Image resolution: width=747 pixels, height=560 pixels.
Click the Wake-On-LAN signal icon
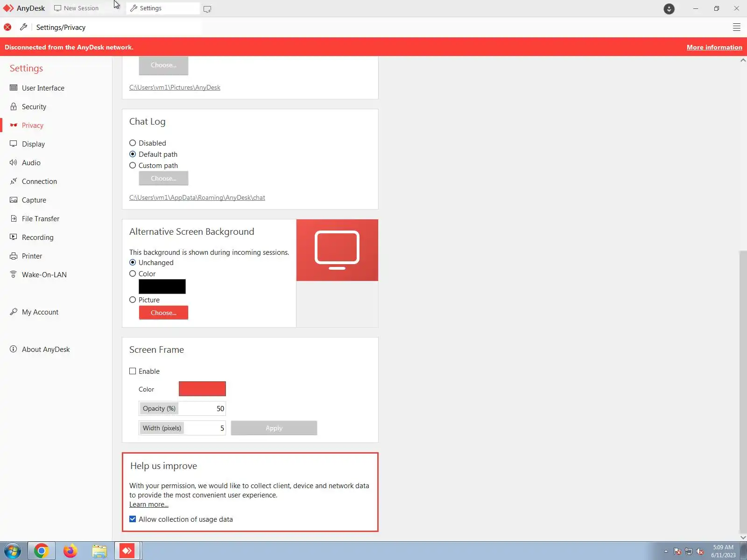pos(14,274)
